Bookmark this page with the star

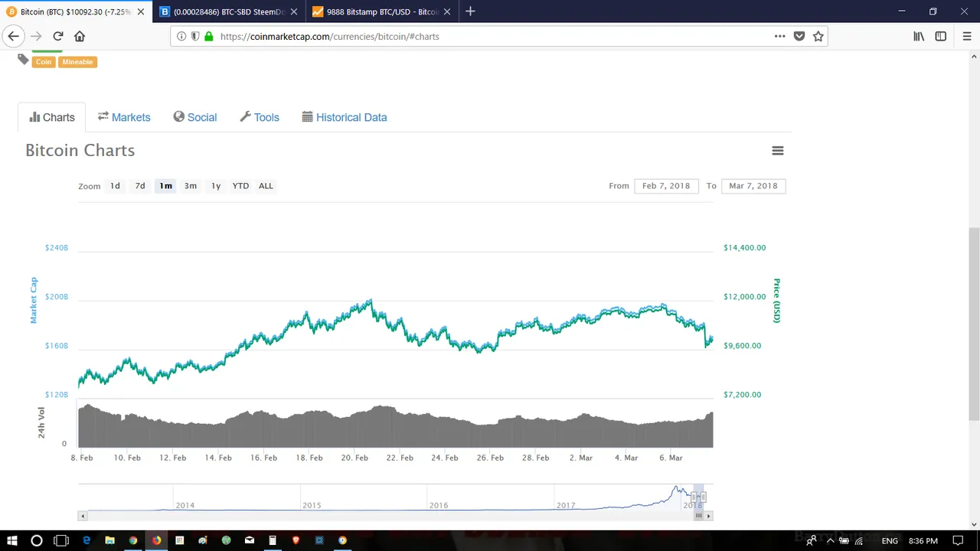click(818, 36)
